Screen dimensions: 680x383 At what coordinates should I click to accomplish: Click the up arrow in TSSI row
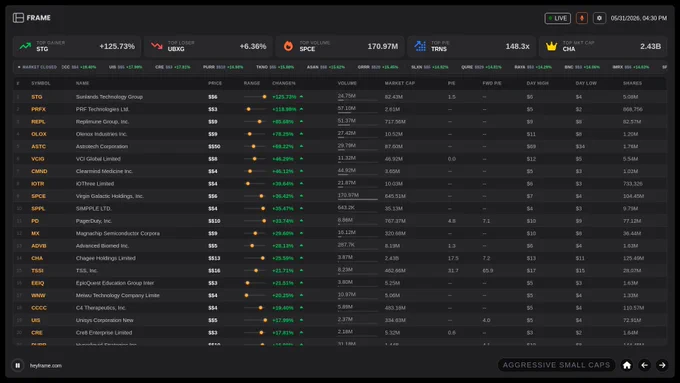(301, 271)
